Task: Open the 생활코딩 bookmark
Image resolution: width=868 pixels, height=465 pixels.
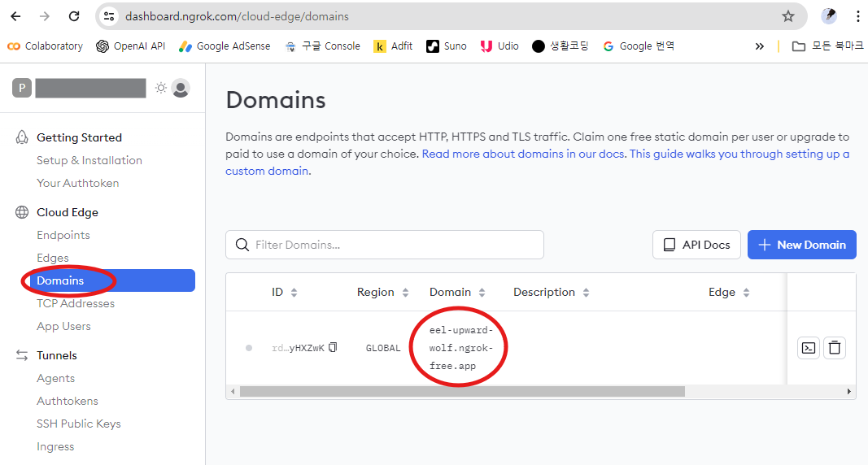Action: point(560,46)
